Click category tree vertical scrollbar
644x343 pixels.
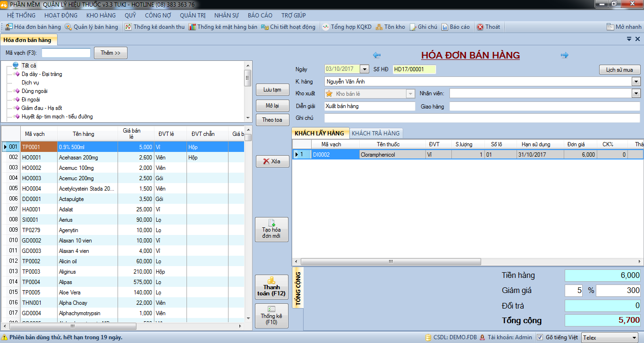(x=247, y=77)
